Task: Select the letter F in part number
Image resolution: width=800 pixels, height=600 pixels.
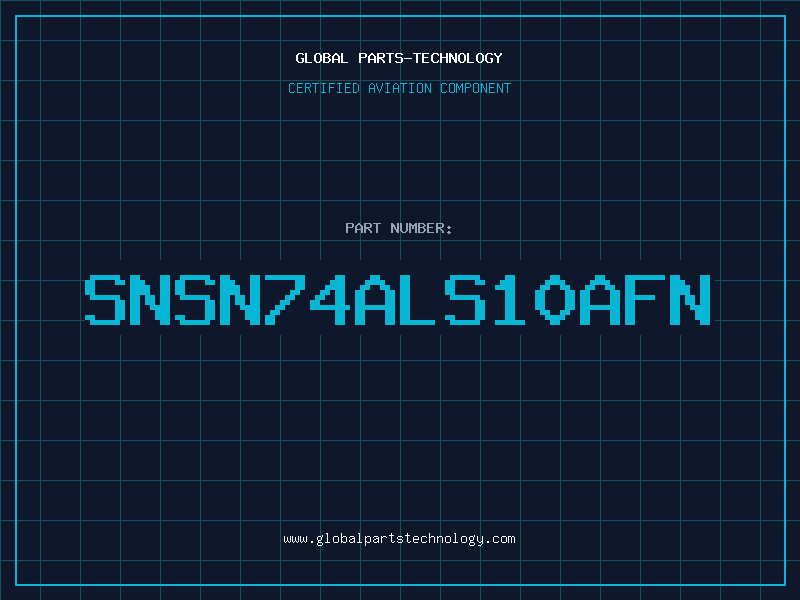Action: (644, 300)
